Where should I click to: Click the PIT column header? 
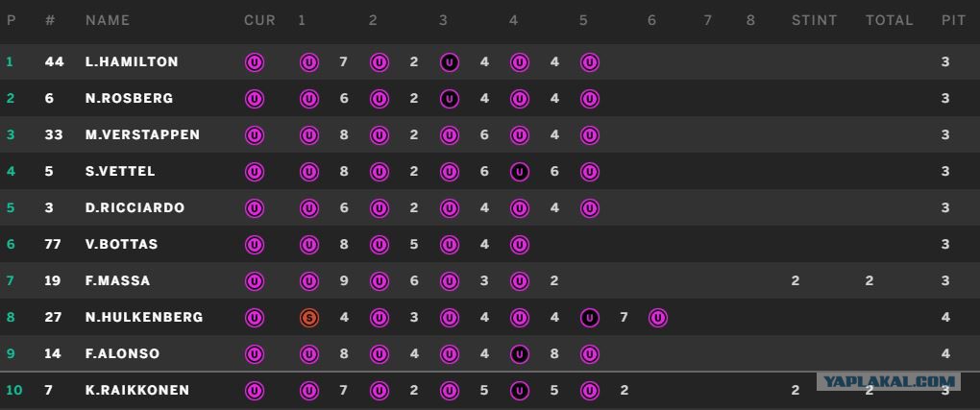(954, 20)
